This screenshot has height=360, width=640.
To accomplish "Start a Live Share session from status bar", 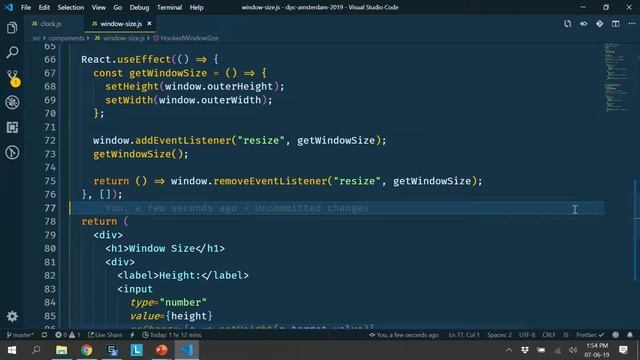I will 105,335.
